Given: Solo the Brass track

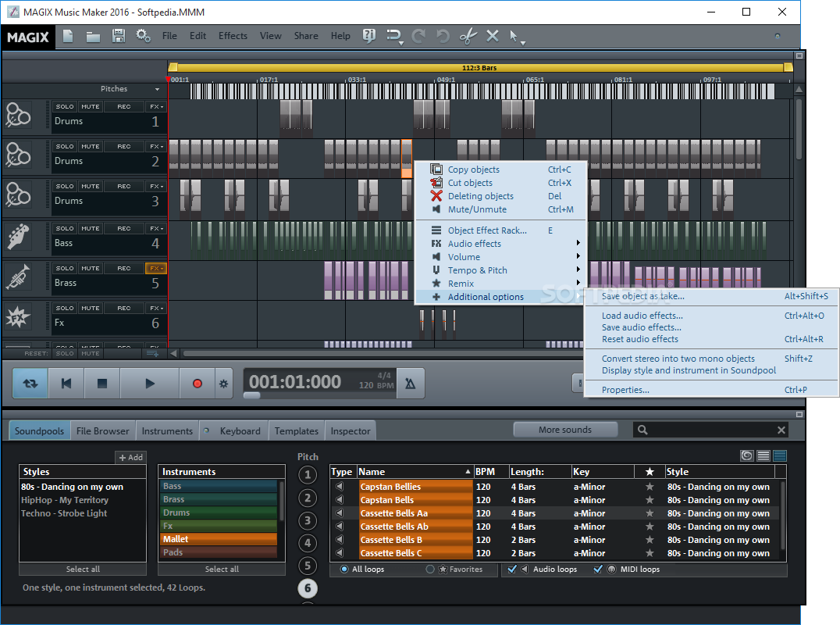Looking at the screenshot, I should tap(65, 268).
